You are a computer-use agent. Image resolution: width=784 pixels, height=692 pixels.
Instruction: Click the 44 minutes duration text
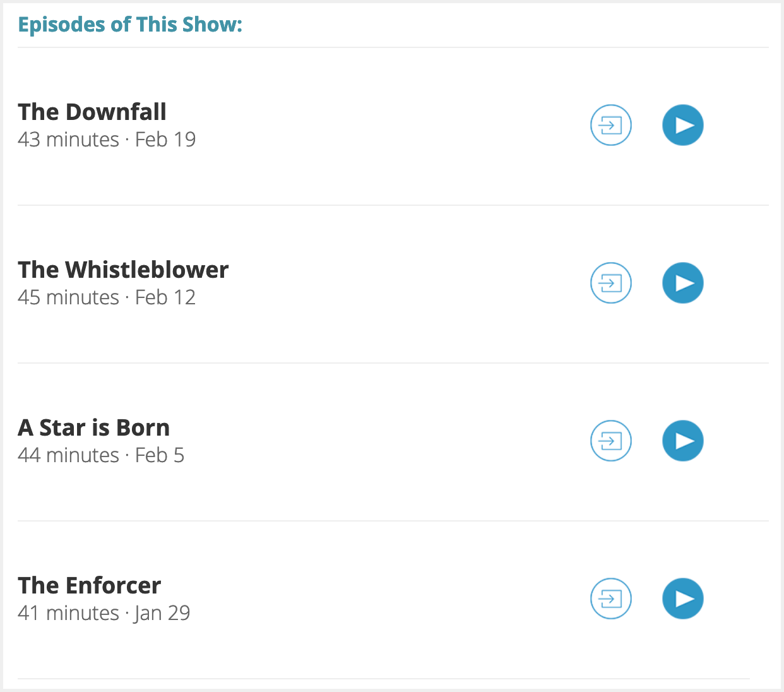68,455
